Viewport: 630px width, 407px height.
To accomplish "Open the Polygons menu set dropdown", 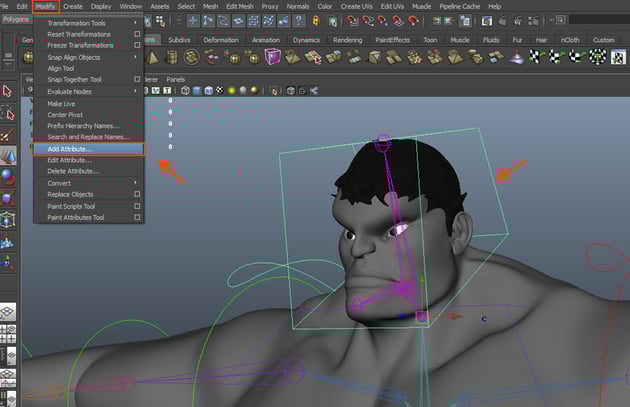I will [17, 19].
